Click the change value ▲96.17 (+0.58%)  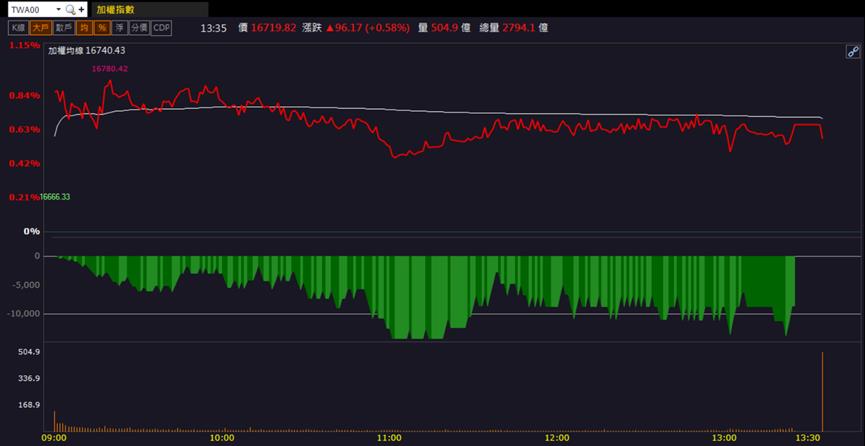click(x=368, y=28)
